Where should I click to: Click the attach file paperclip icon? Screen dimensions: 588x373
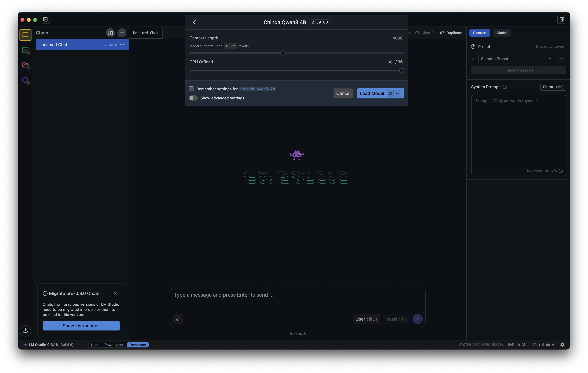pos(178,319)
